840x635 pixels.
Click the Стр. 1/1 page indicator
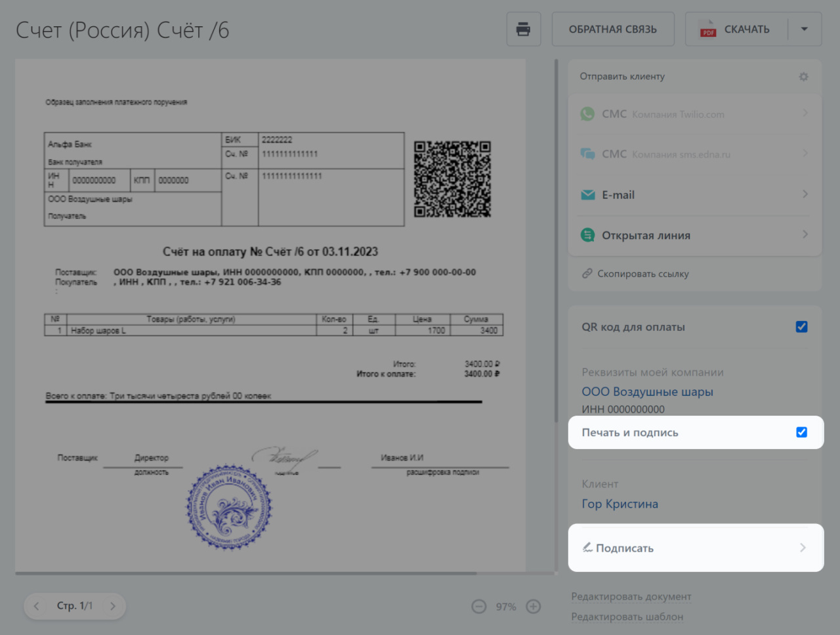[75, 606]
